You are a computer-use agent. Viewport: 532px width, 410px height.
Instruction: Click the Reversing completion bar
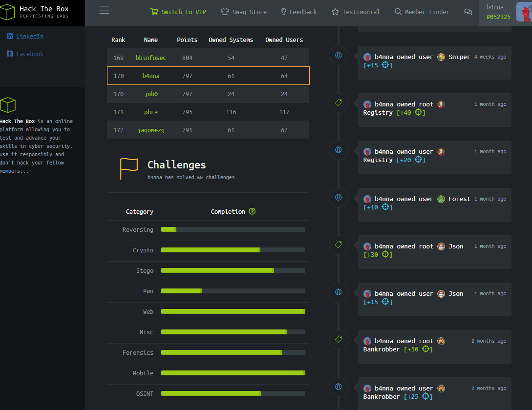(x=233, y=229)
